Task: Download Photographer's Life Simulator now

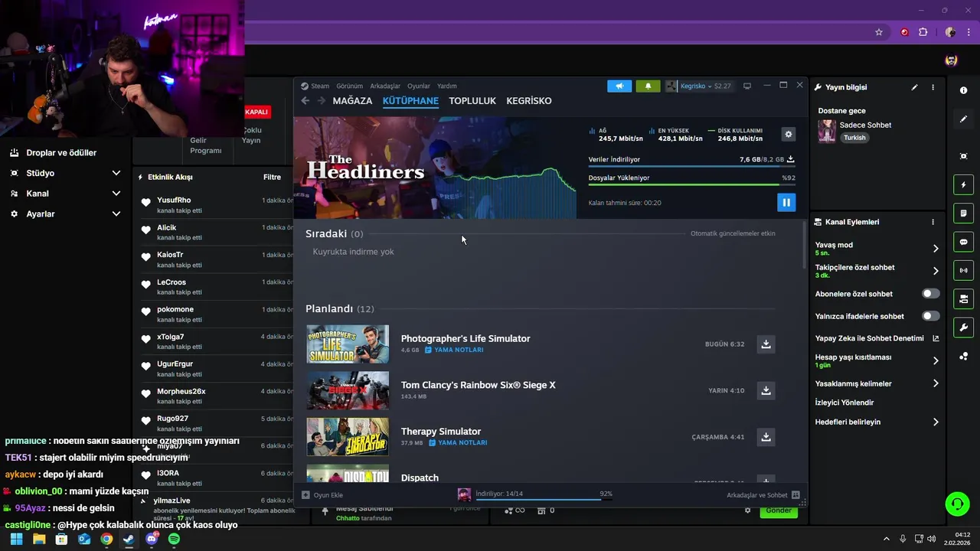Action: coord(766,344)
